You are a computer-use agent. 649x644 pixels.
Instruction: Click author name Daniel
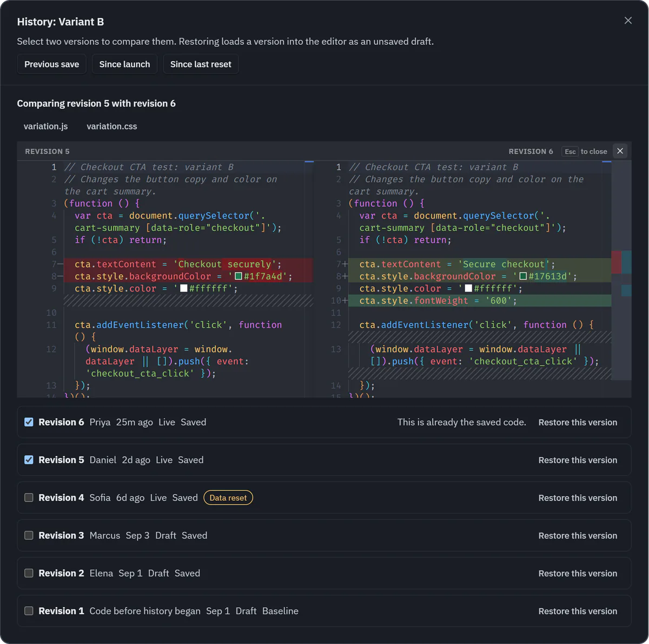[103, 460]
